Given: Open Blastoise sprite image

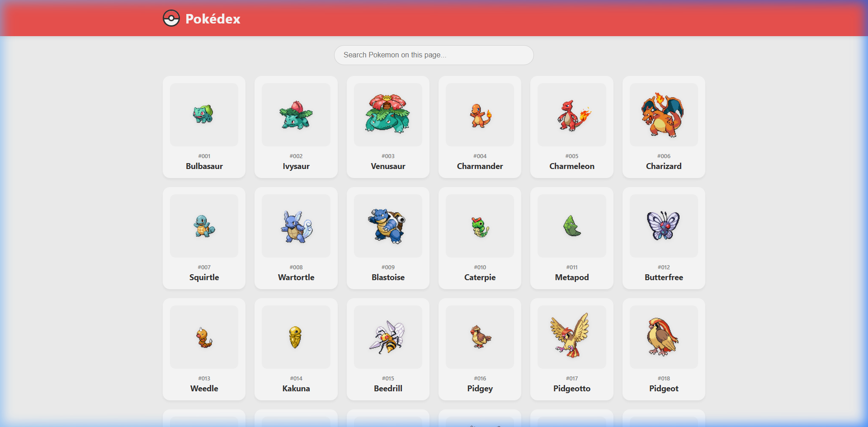Looking at the screenshot, I should (x=388, y=226).
